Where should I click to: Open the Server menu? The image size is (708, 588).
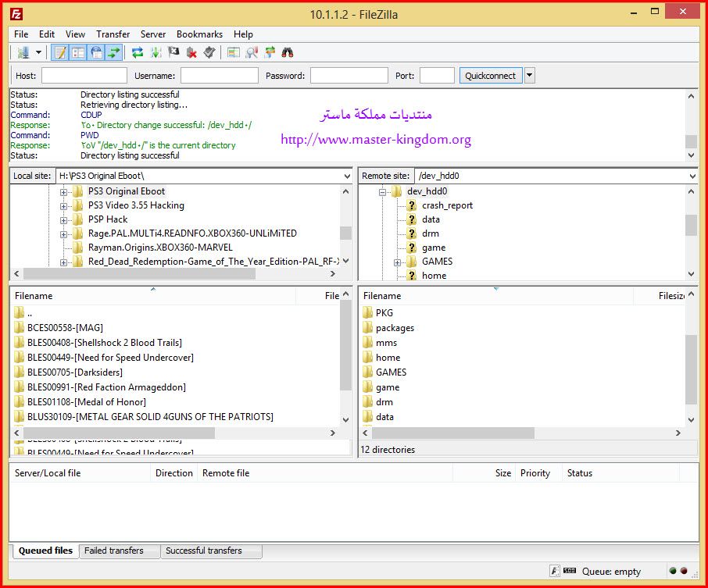click(153, 34)
